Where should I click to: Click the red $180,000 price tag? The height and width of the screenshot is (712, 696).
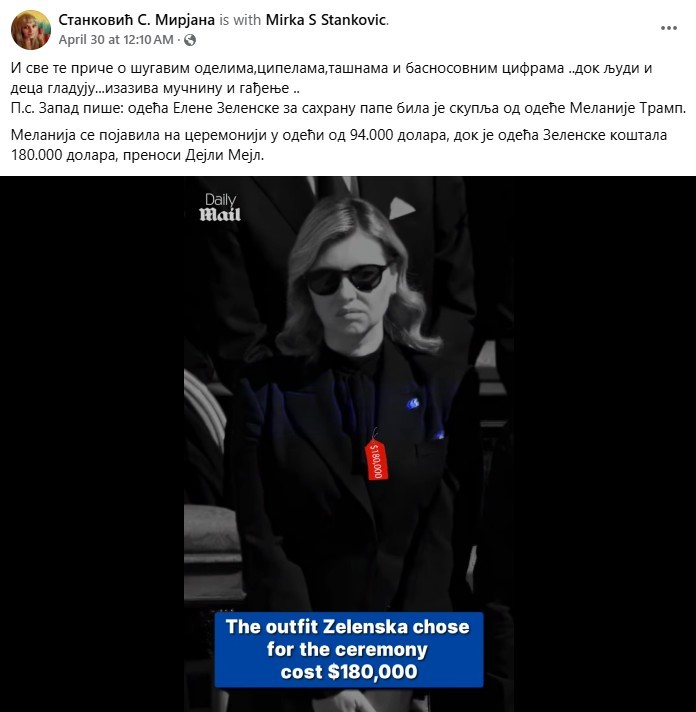coord(376,459)
